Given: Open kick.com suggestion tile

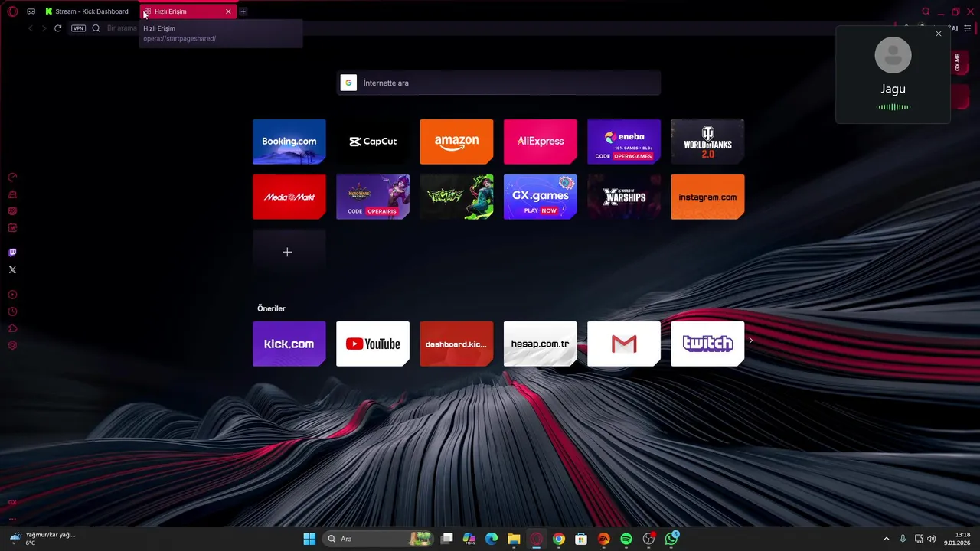Looking at the screenshot, I should coord(289,344).
